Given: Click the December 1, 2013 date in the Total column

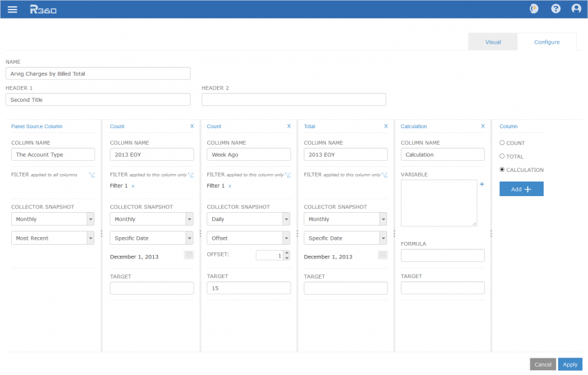Looking at the screenshot, I should 328,257.
